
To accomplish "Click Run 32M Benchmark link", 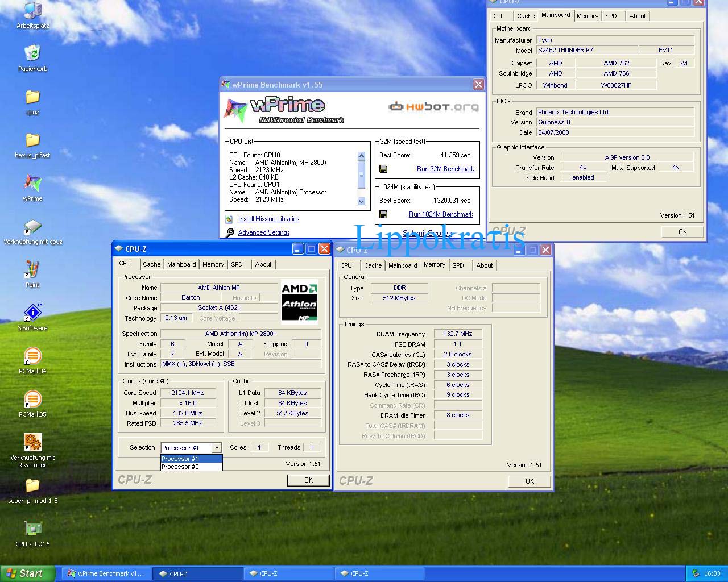I will tap(445, 169).
